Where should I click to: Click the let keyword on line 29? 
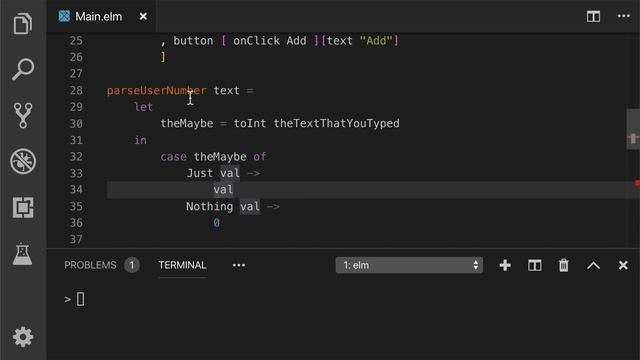coord(143,107)
